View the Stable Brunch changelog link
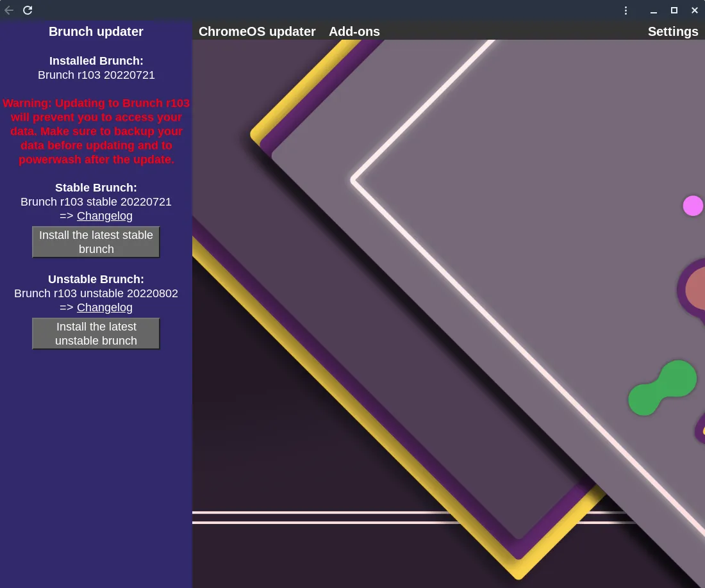The width and height of the screenshot is (705, 588). click(x=104, y=216)
